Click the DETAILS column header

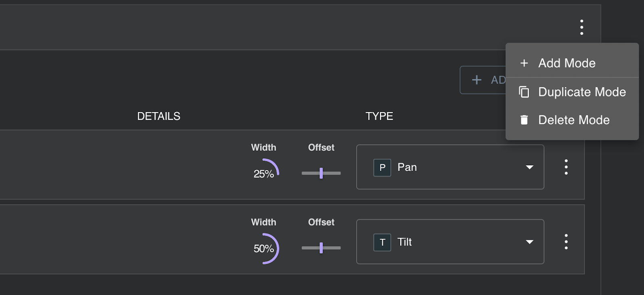click(x=159, y=116)
